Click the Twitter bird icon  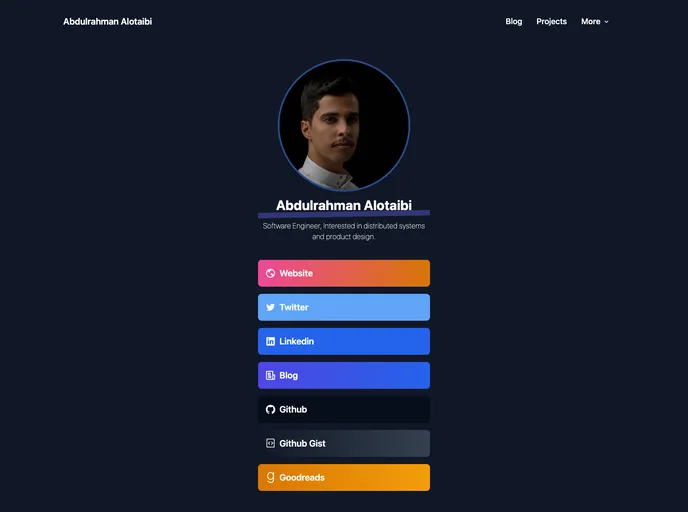click(x=270, y=308)
